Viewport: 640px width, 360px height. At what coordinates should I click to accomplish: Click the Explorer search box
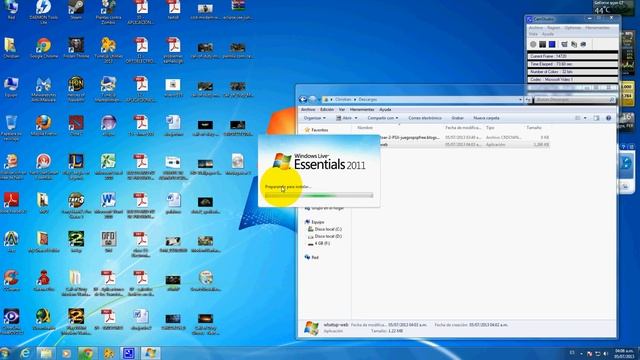(574, 99)
